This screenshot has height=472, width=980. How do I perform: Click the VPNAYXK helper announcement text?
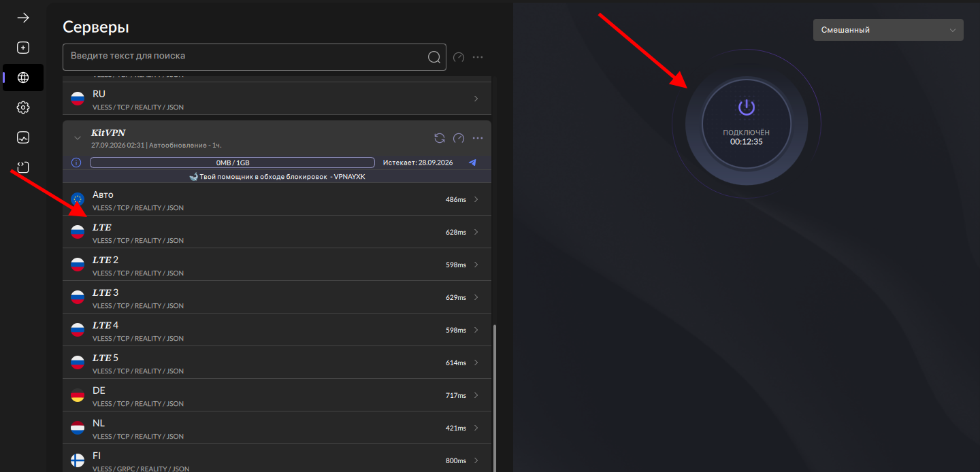click(x=277, y=177)
